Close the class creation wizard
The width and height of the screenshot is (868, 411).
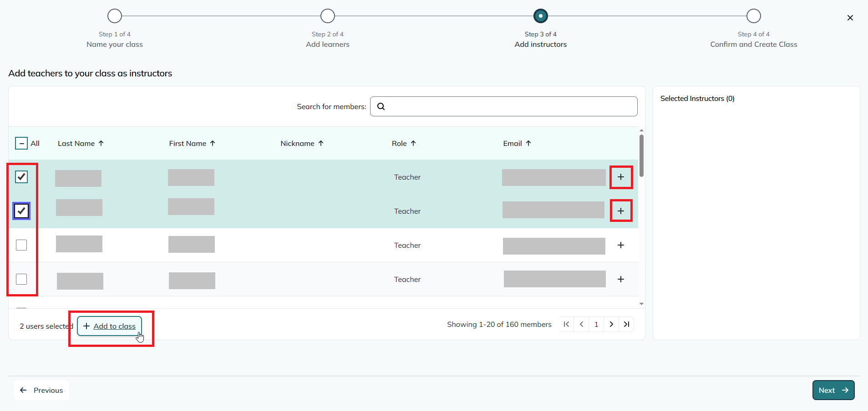click(x=850, y=18)
